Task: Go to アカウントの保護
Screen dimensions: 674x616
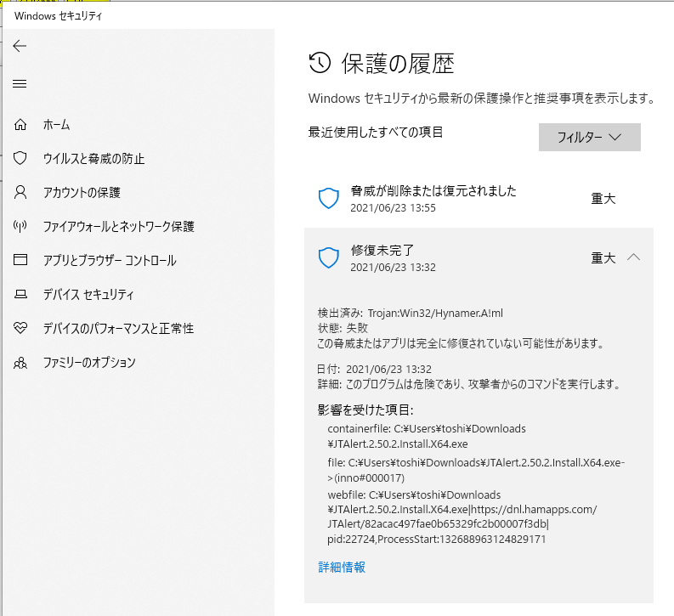Action: point(82,192)
